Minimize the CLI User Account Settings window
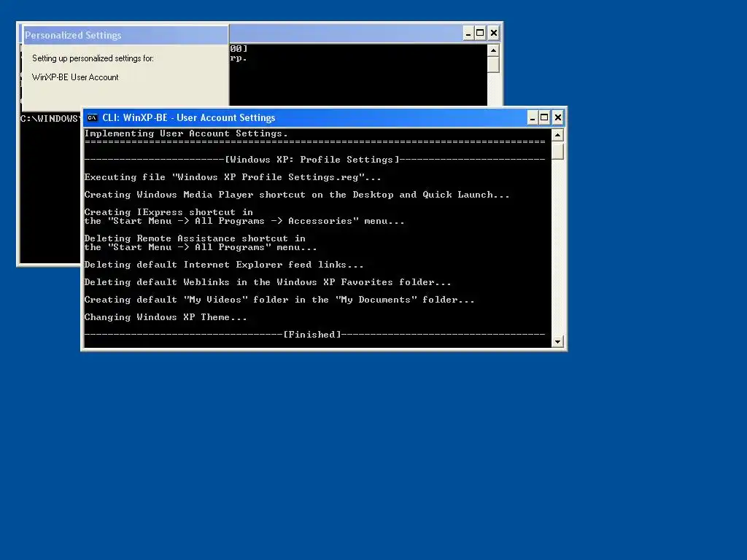Image resolution: width=747 pixels, height=560 pixels. click(533, 117)
